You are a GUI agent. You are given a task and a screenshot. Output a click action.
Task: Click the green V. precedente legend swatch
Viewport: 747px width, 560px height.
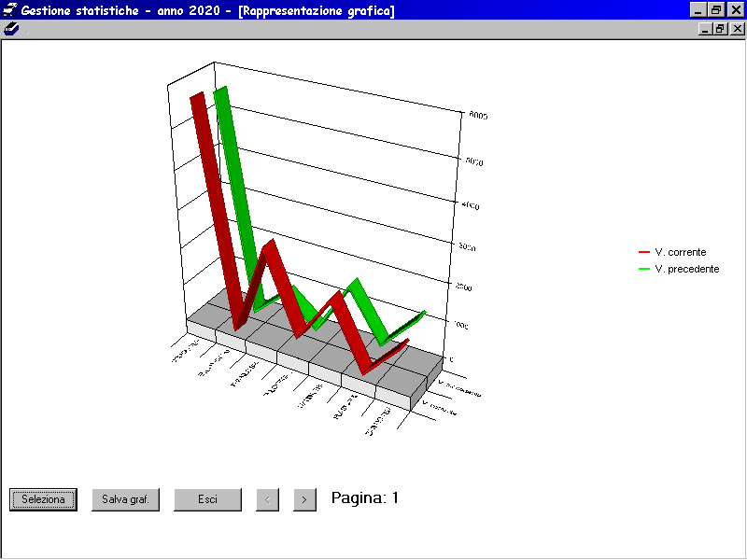(644, 269)
